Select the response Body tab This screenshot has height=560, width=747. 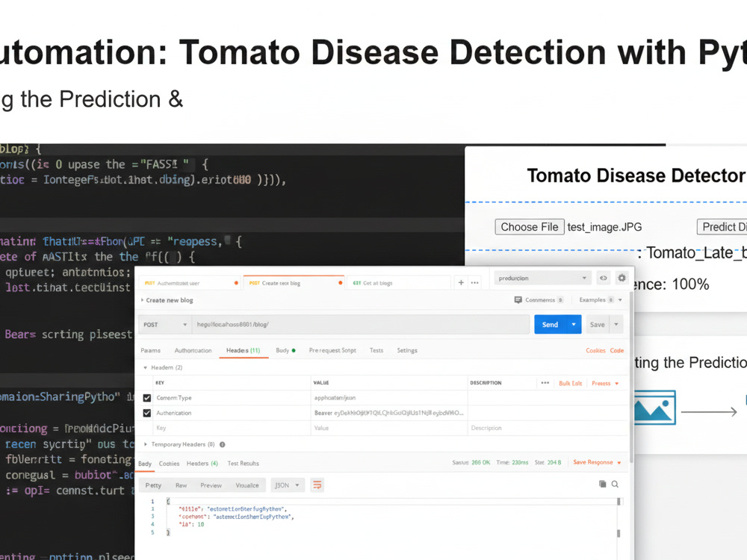coord(145,464)
